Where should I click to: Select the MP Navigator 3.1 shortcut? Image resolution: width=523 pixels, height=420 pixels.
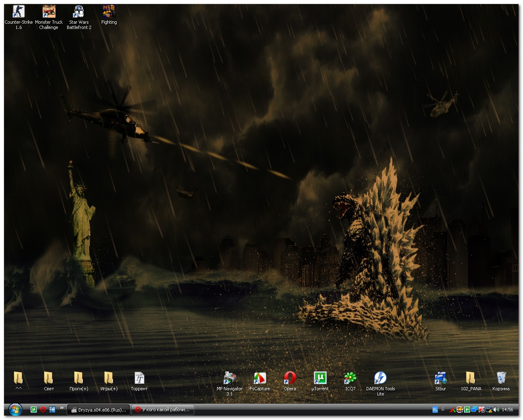pyautogui.click(x=230, y=383)
